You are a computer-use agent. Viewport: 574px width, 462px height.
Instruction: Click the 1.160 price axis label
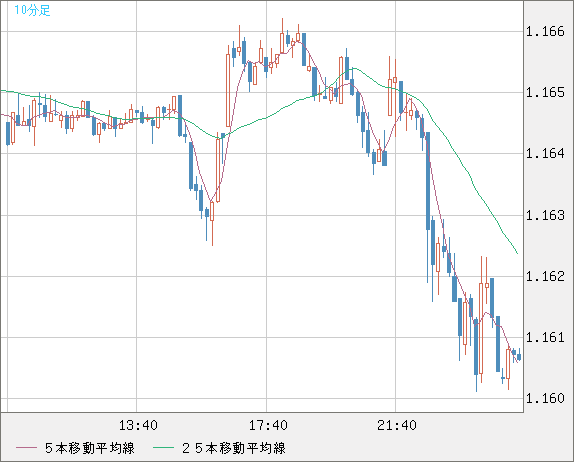[x=545, y=398]
